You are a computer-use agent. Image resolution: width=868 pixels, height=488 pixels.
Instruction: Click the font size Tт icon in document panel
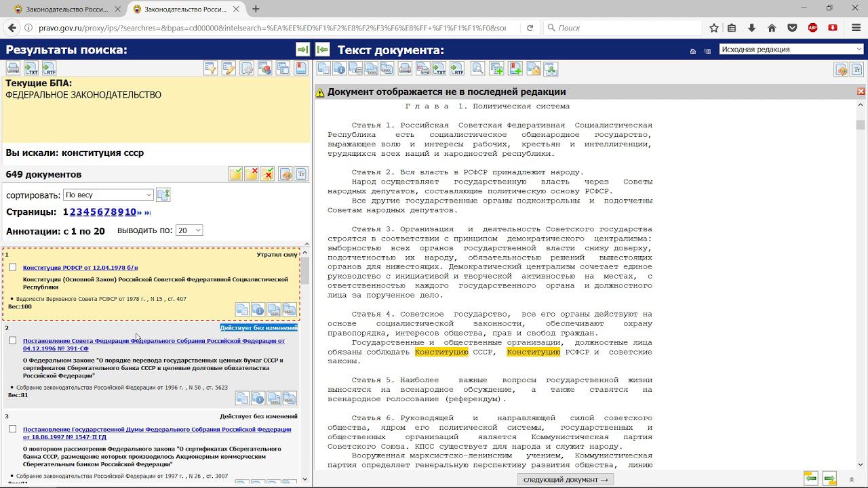857,70
